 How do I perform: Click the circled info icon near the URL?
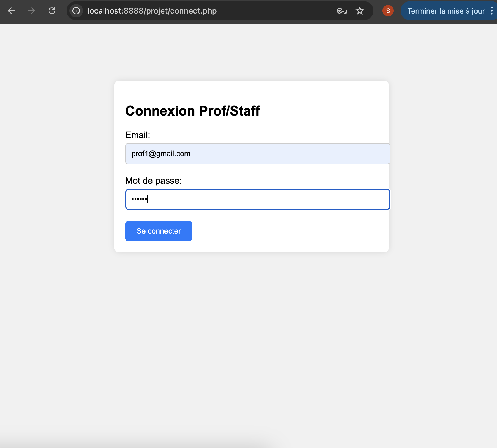pos(76,11)
